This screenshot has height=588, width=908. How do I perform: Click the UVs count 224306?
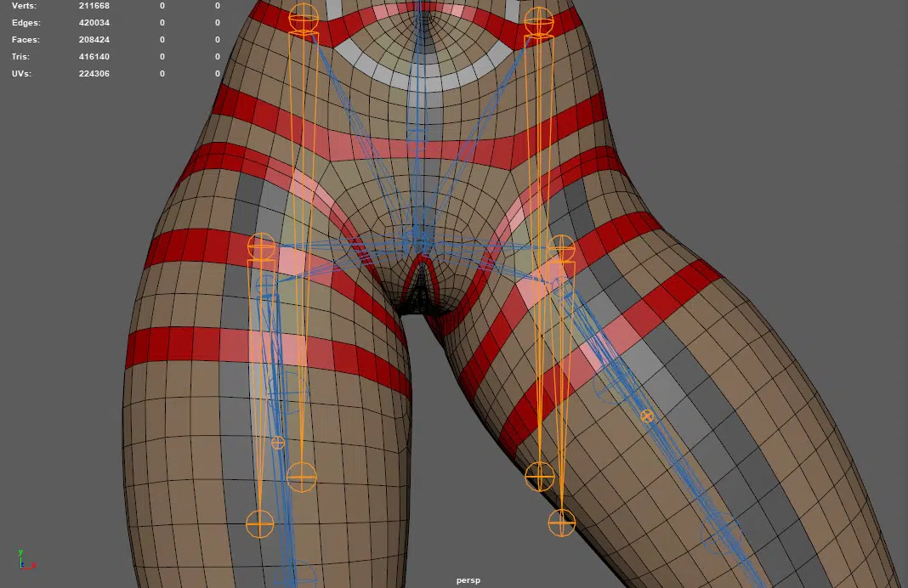tap(94, 73)
